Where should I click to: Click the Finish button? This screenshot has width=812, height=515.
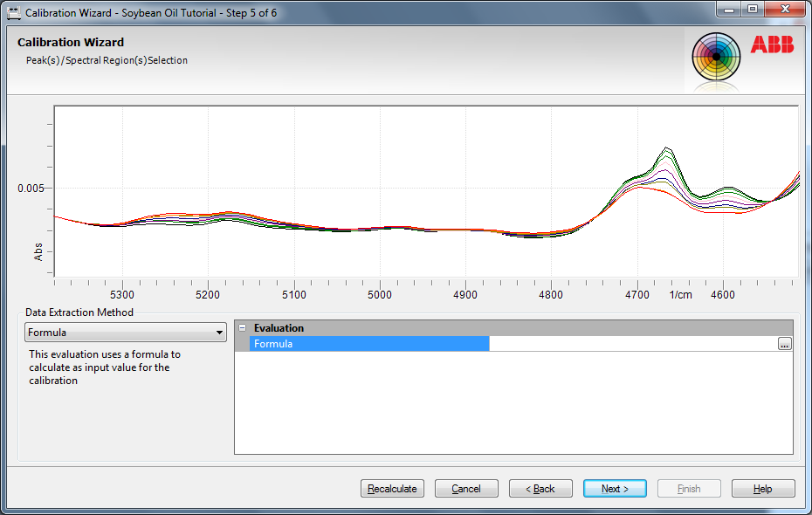689,489
